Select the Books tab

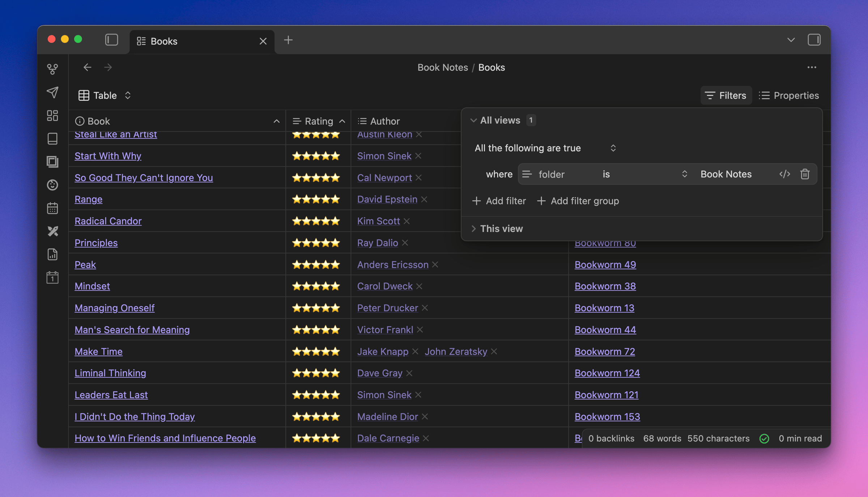tap(202, 41)
